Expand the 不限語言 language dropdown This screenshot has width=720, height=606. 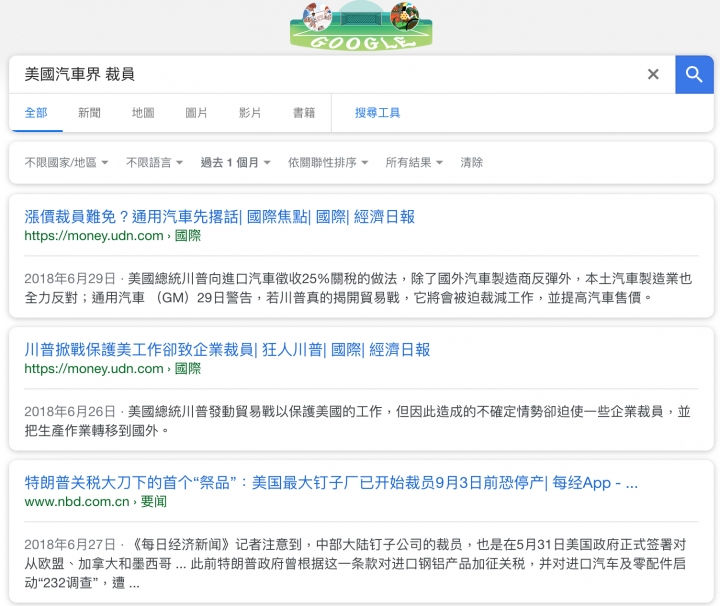coord(154,163)
